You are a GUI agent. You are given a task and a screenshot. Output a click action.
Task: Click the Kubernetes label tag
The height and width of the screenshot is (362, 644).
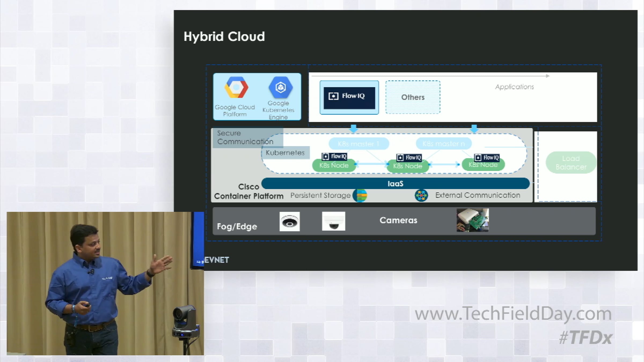(285, 153)
